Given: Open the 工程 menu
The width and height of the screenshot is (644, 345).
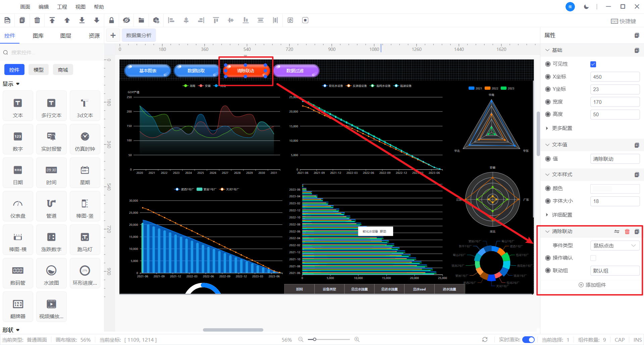Looking at the screenshot, I should coord(62,7).
